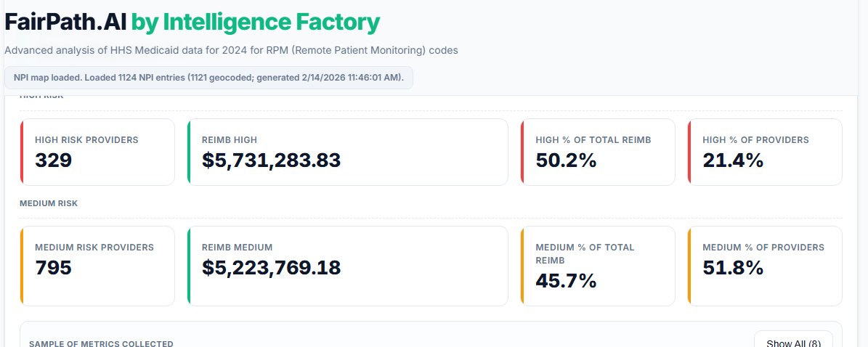Click the $5,223,769.18 reimbursement value
This screenshot has width=868, height=347.
(x=271, y=268)
